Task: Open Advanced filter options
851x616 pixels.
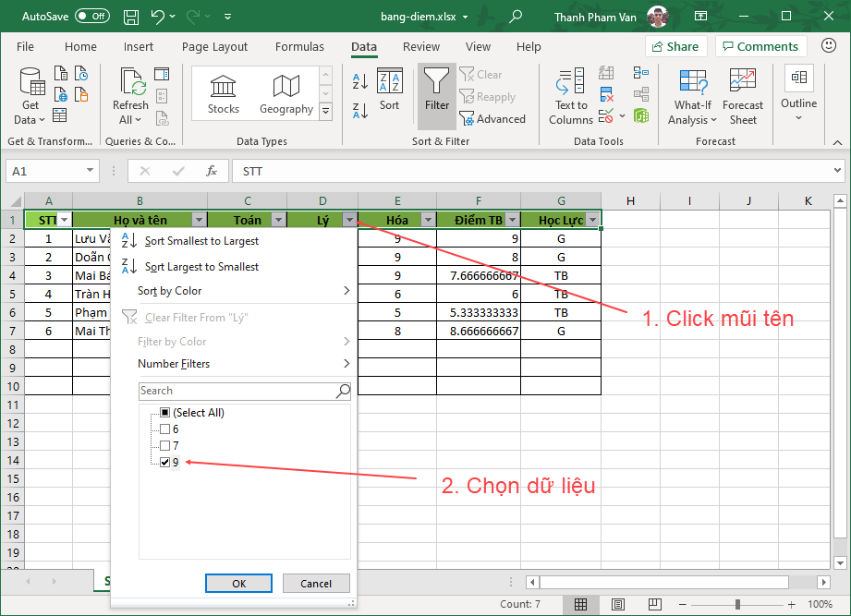Action: [x=492, y=119]
